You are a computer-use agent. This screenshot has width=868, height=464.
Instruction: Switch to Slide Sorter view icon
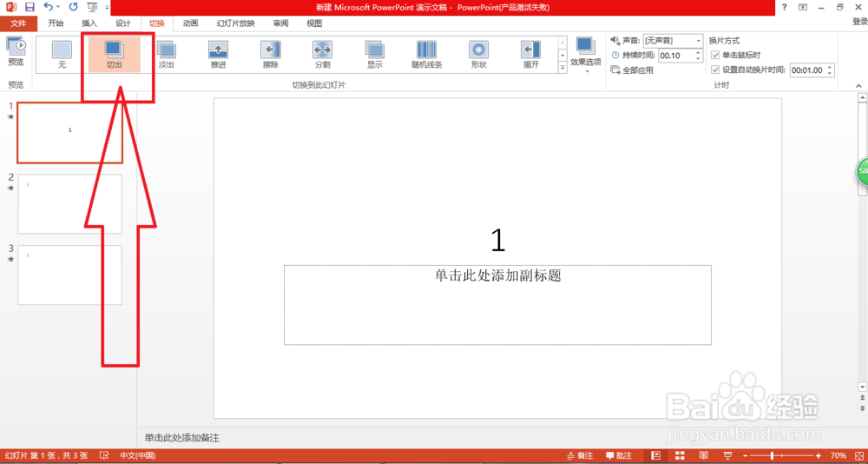point(680,455)
